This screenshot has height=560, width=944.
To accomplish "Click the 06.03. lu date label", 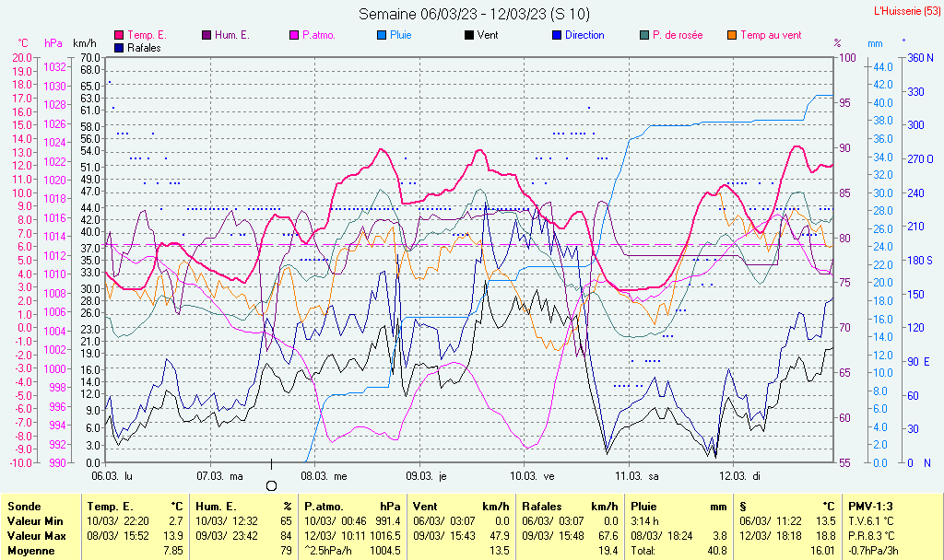I will [x=112, y=476].
